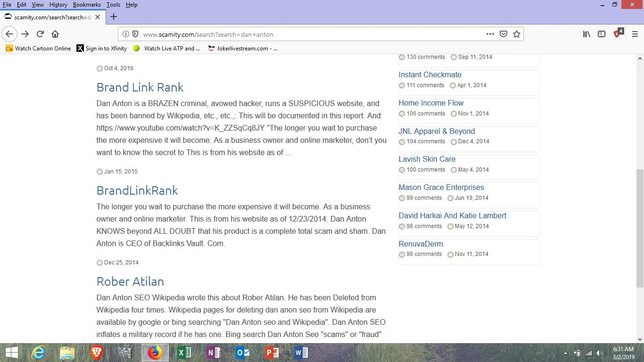Click the 111 comments count
Image resolution: width=644 pixels, height=362 pixels.
coord(425,85)
